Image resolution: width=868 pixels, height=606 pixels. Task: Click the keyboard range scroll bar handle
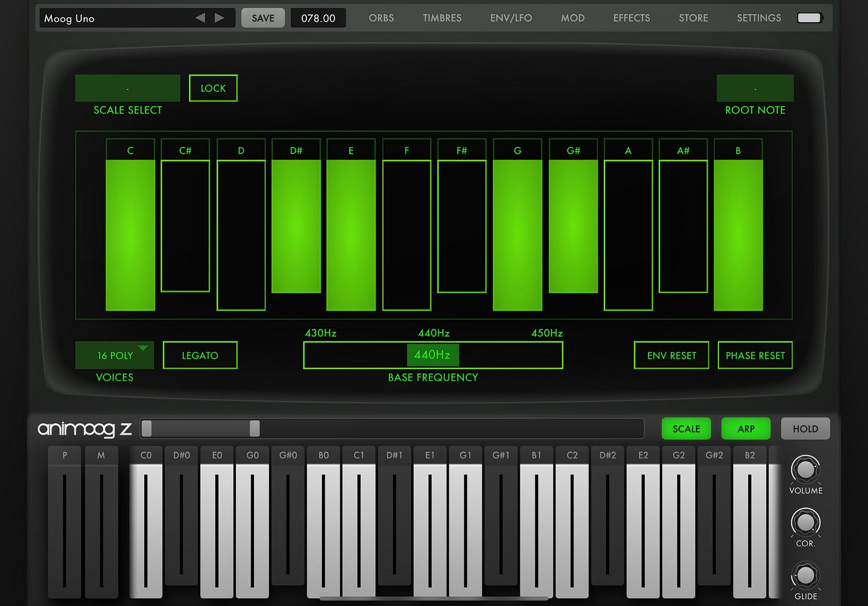pyautogui.click(x=201, y=428)
